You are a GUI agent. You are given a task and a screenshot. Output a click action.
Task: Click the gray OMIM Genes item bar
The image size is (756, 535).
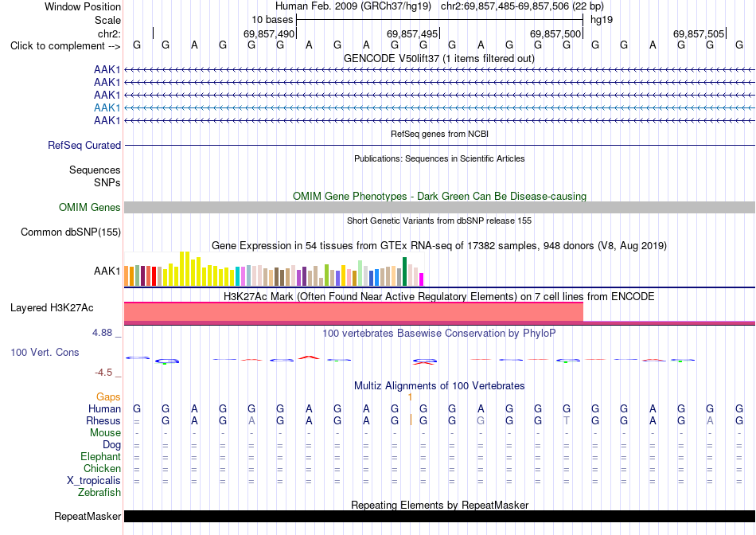(439, 208)
